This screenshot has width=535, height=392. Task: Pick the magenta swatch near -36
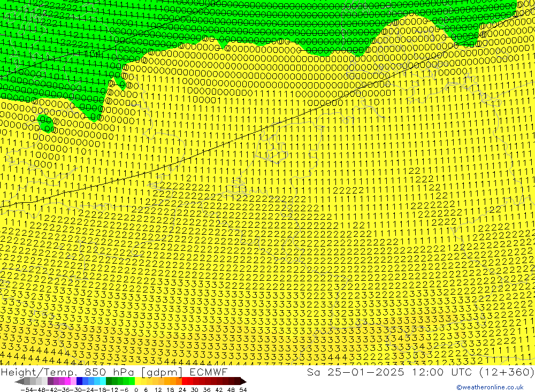pyautogui.click(x=67, y=381)
